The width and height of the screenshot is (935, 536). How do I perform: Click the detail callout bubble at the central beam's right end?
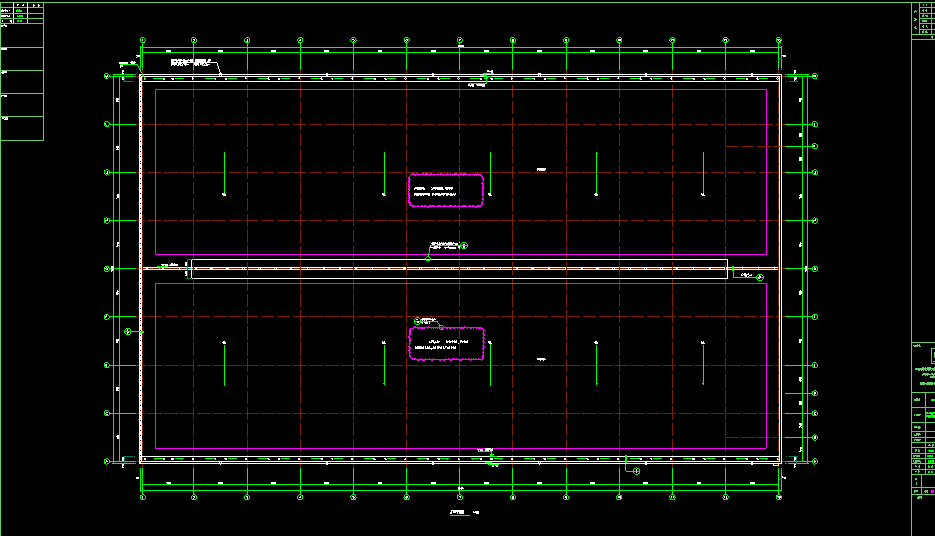pyautogui.click(x=760, y=277)
